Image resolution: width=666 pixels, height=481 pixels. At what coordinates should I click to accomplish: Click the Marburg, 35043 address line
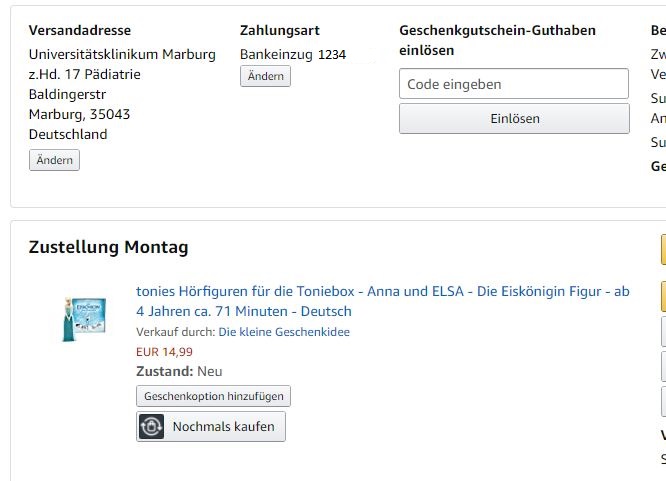point(79,114)
